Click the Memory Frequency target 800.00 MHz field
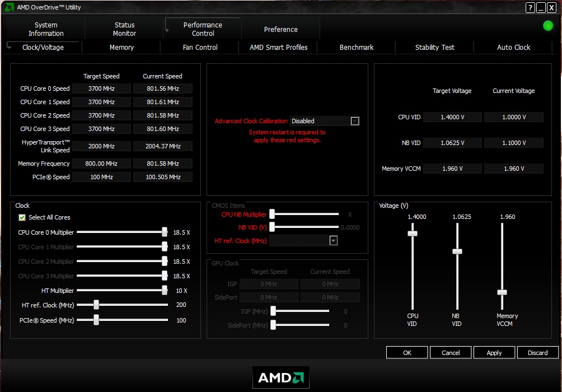The width and height of the screenshot is (562, 392). [101, 164]
